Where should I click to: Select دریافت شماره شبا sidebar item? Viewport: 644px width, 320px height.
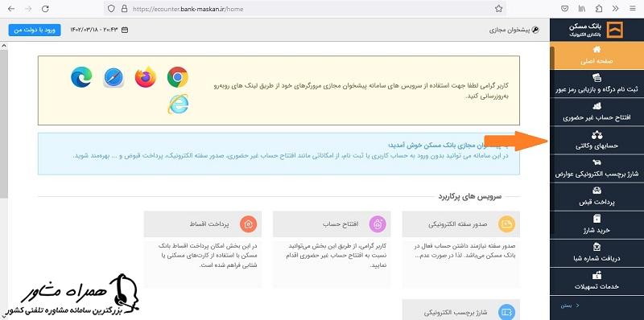pos(597,252)
